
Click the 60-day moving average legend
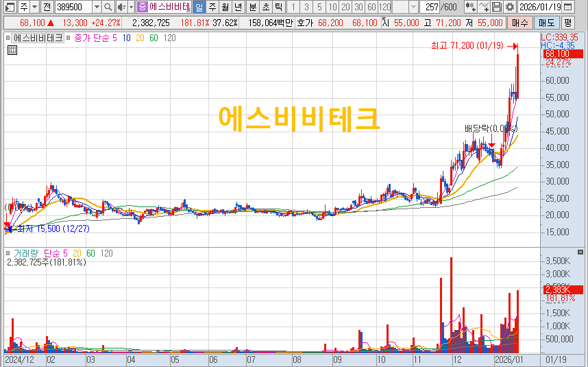154,38
